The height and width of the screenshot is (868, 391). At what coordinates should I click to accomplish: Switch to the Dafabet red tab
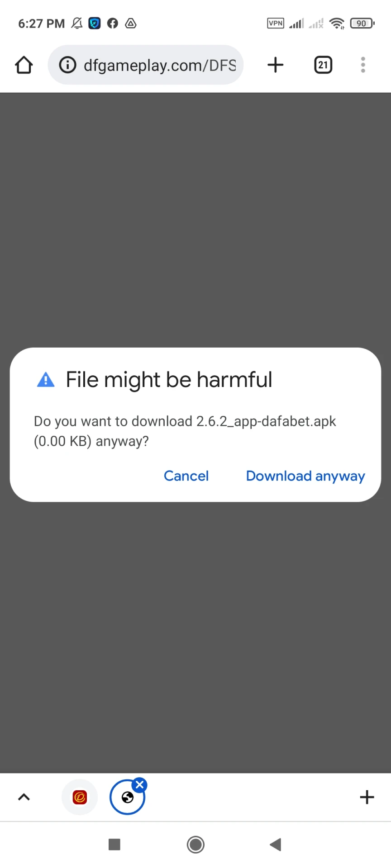[x=80, y=797]
